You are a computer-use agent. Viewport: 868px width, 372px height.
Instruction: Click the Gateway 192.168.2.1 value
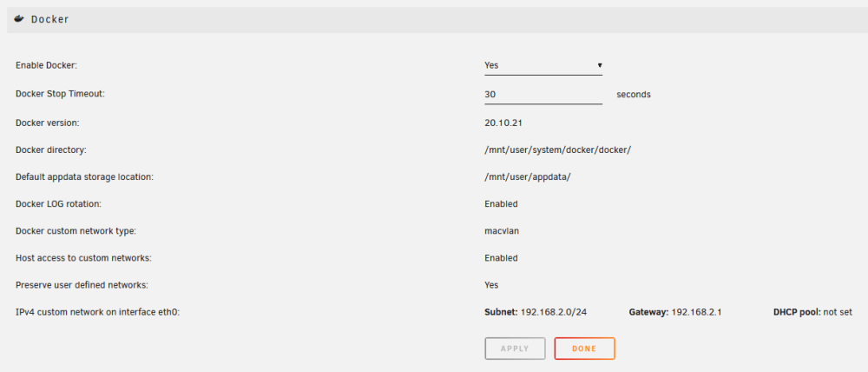tap(675, 313)
